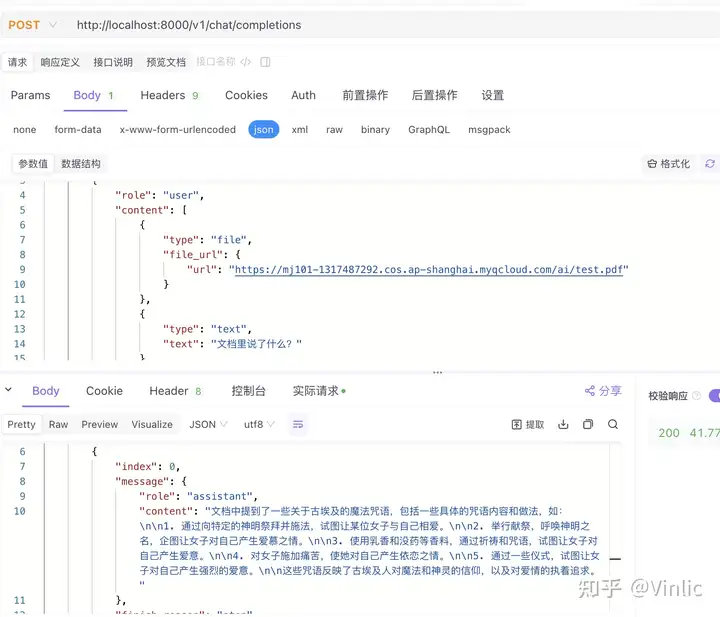Click the code snippet icon
The height and width of the screenshot is (617, 720).
(x=246, y=62)
